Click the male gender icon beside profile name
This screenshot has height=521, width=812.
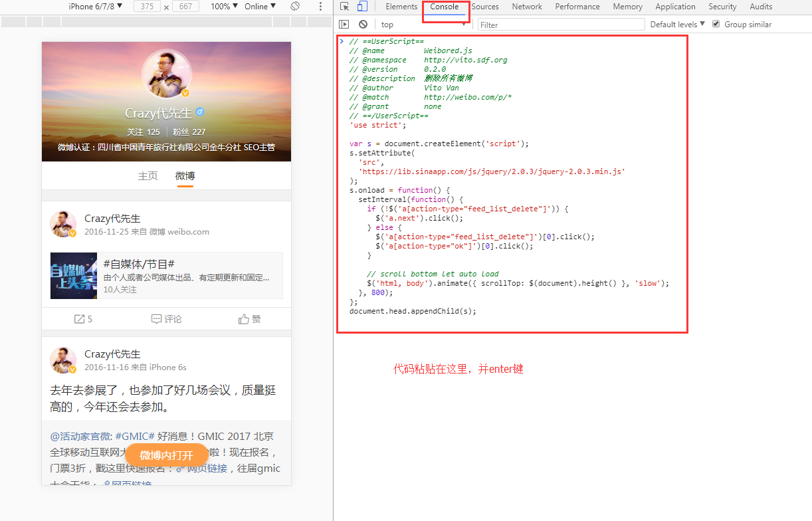(200, 112)
